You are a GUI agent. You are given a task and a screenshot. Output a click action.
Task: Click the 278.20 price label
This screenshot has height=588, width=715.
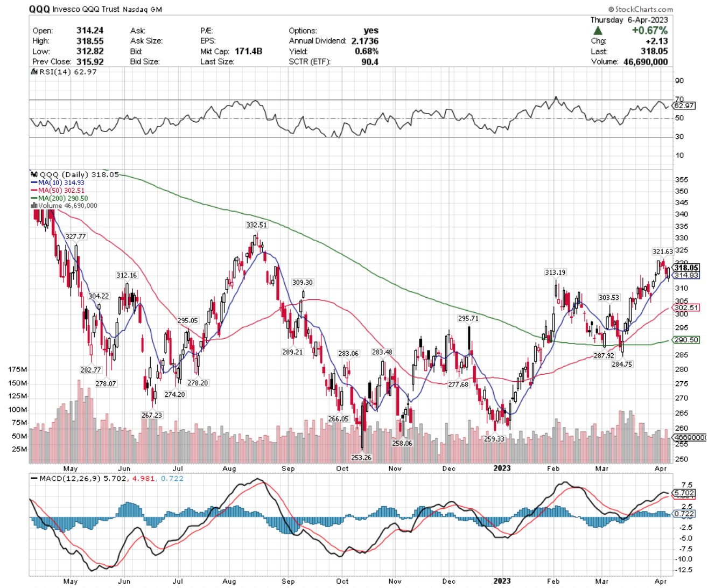click(198, 383)
